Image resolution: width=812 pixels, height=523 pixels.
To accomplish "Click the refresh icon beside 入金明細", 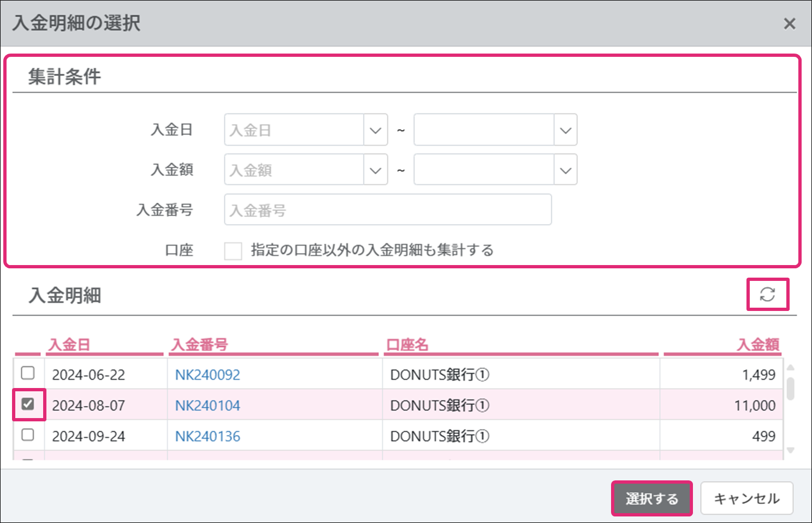I will [767, 295].
